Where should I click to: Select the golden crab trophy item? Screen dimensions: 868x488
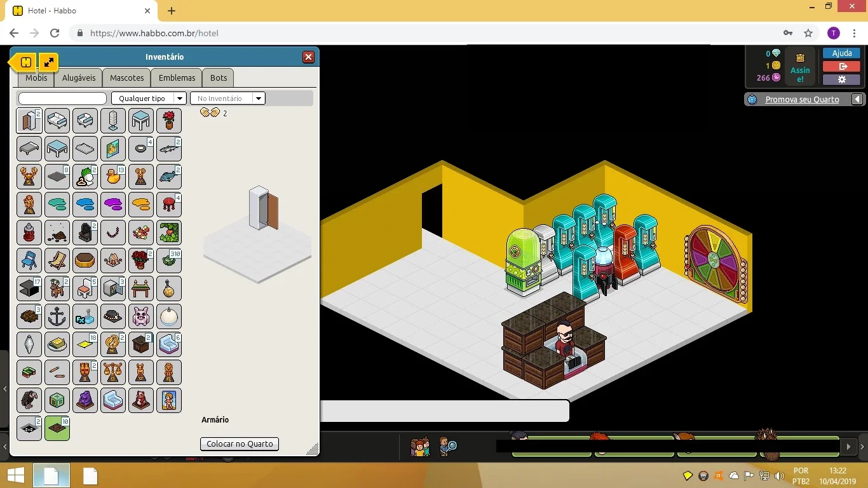[29, 177]
